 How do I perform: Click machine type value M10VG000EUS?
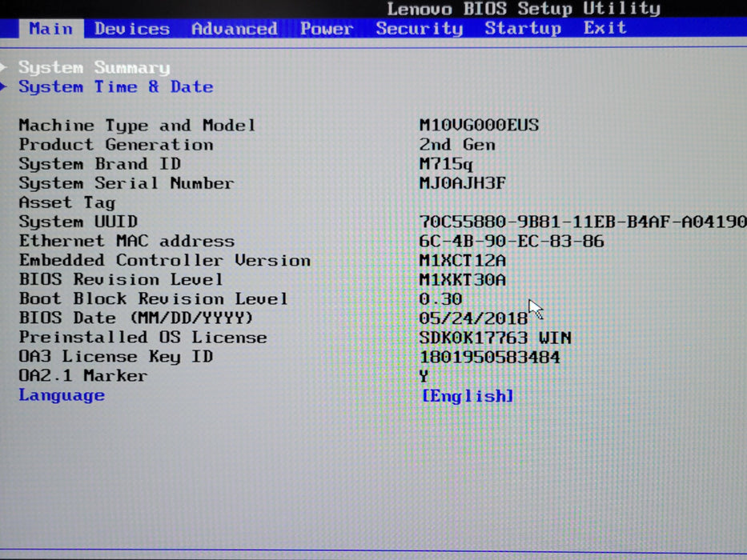(479, 126)
